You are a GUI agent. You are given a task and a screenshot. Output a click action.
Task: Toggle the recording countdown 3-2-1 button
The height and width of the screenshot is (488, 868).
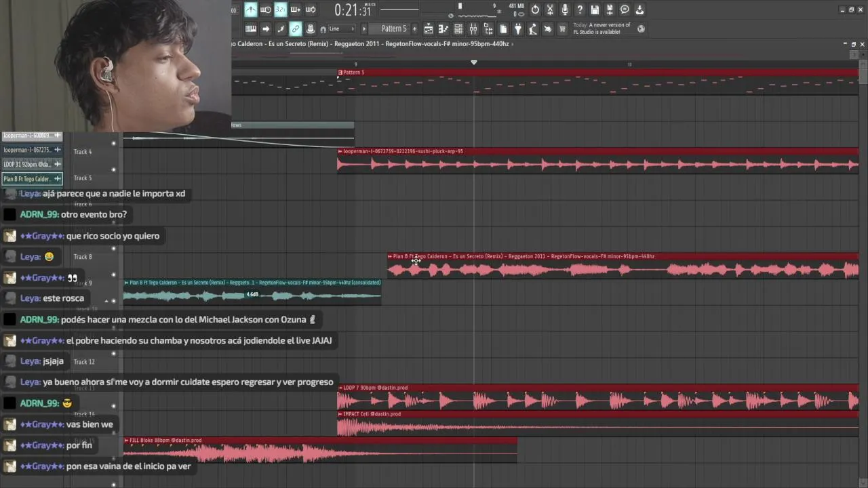point(281,9)
